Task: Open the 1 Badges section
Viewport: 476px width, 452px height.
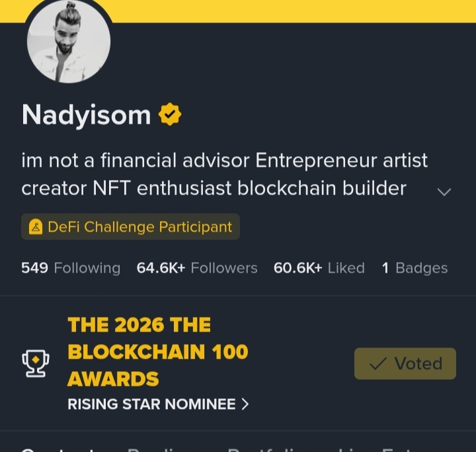Action: 415,268
